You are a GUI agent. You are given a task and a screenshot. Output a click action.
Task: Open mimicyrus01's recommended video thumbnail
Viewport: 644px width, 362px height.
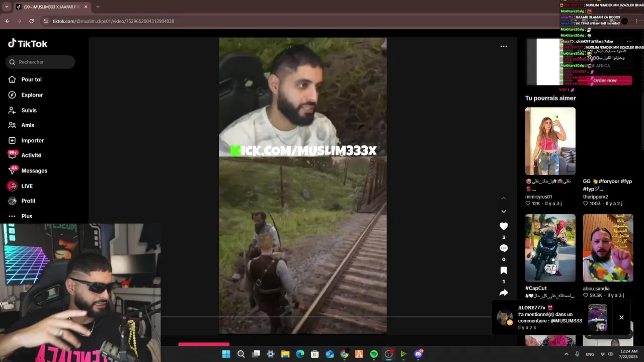pos(550,141)
